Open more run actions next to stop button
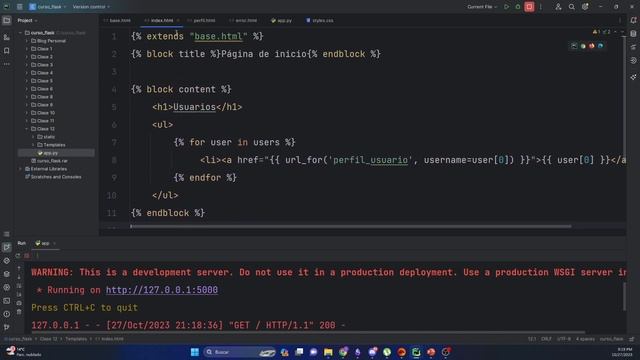 coord(541,7)
